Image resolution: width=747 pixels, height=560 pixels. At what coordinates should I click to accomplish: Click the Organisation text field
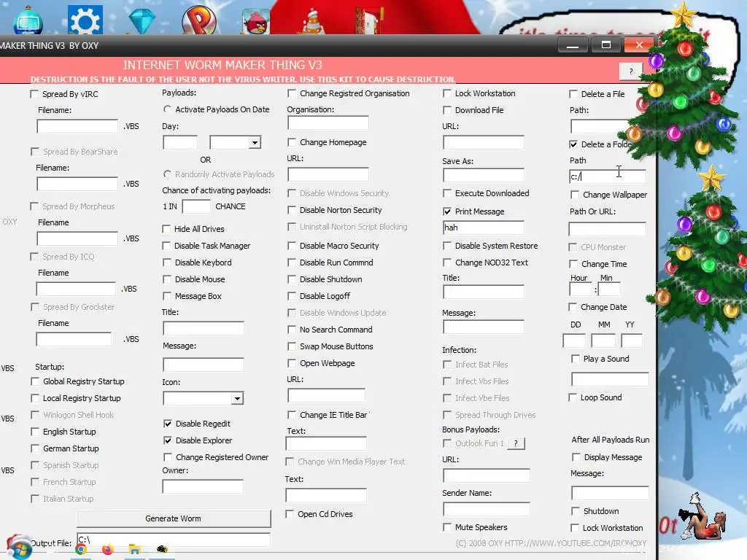pyautogui.click(x=328, y=122)
